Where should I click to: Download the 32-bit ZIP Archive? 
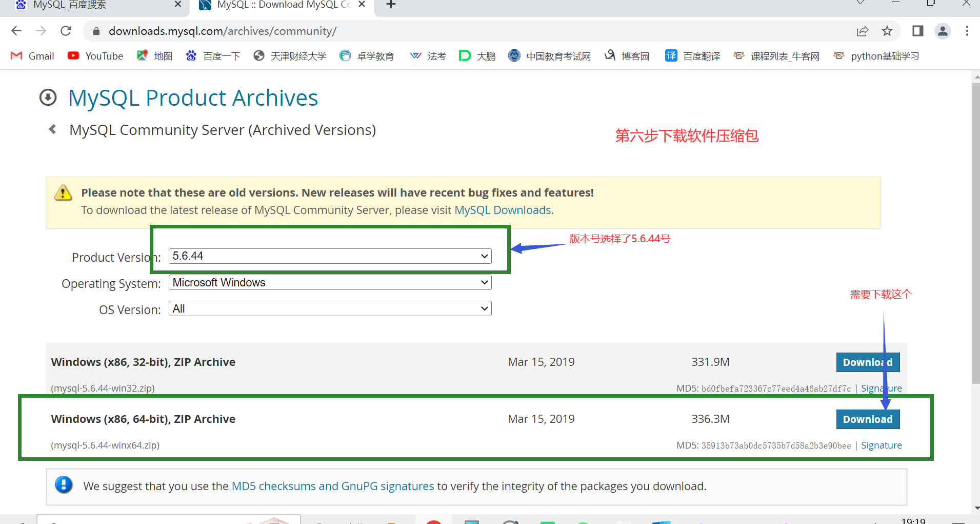pyautogui.click(x=868, y=362)
